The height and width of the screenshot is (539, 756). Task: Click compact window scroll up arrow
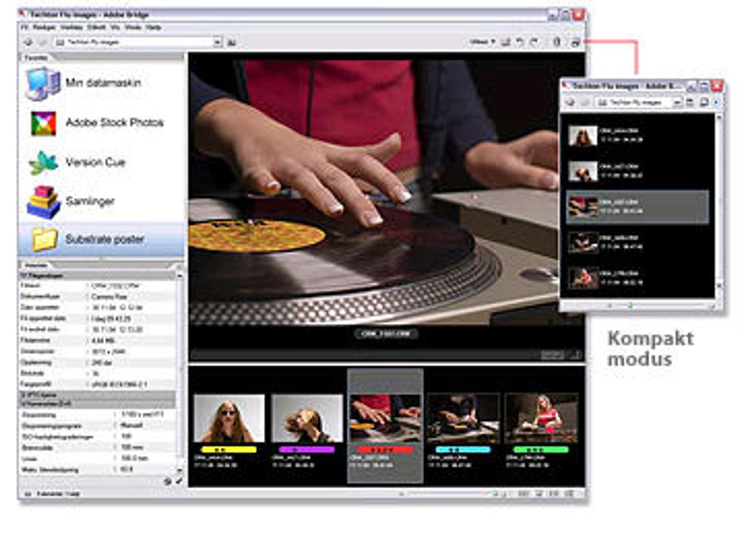tap(719, 118)
